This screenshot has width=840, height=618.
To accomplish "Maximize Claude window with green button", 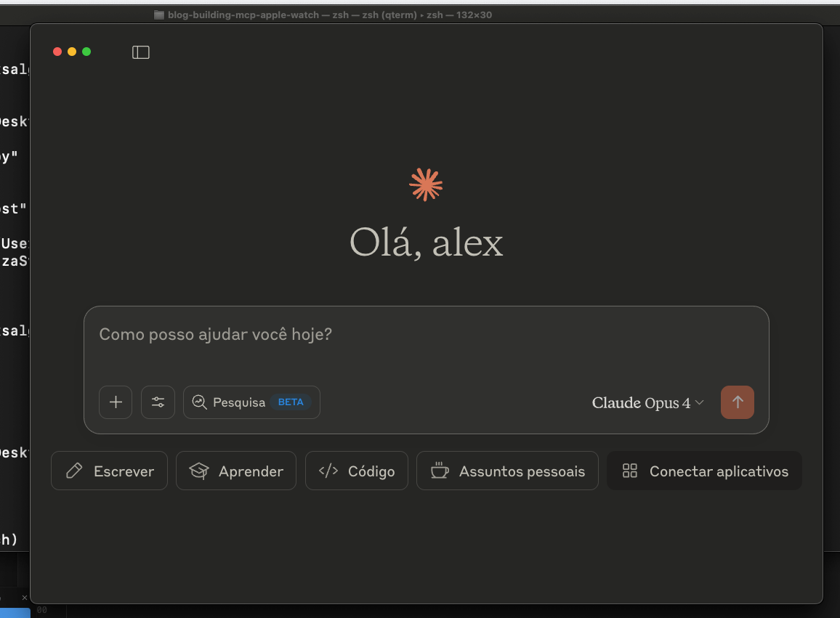I will [x=86, y=52].
